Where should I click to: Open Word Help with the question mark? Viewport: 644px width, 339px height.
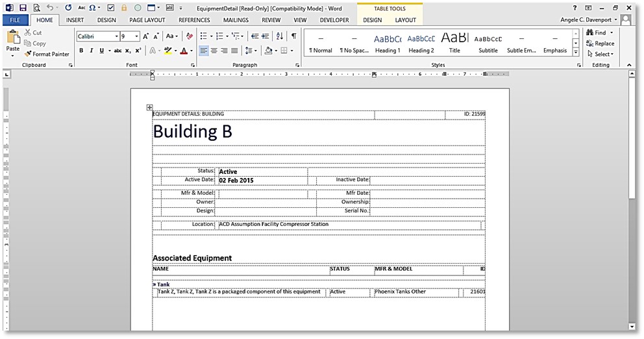point(575,8)
